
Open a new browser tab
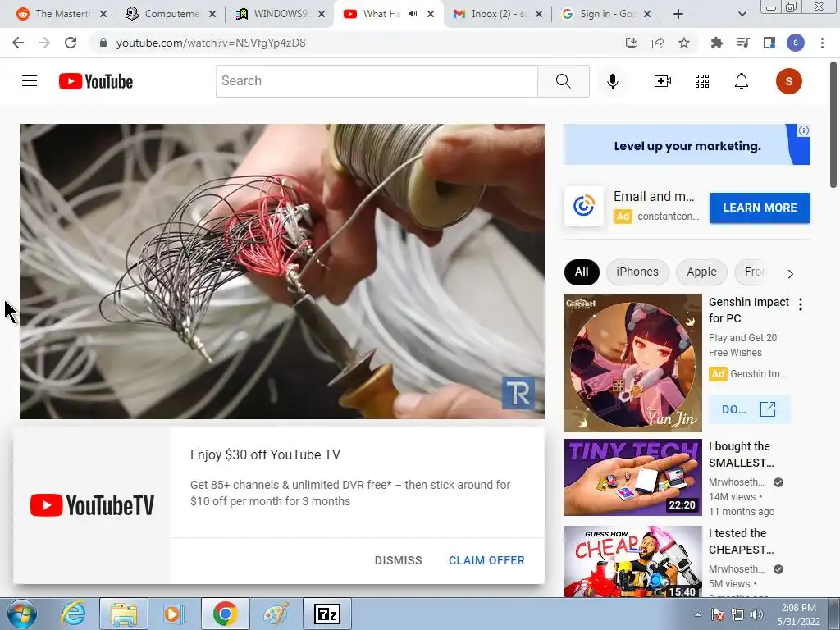678,14
